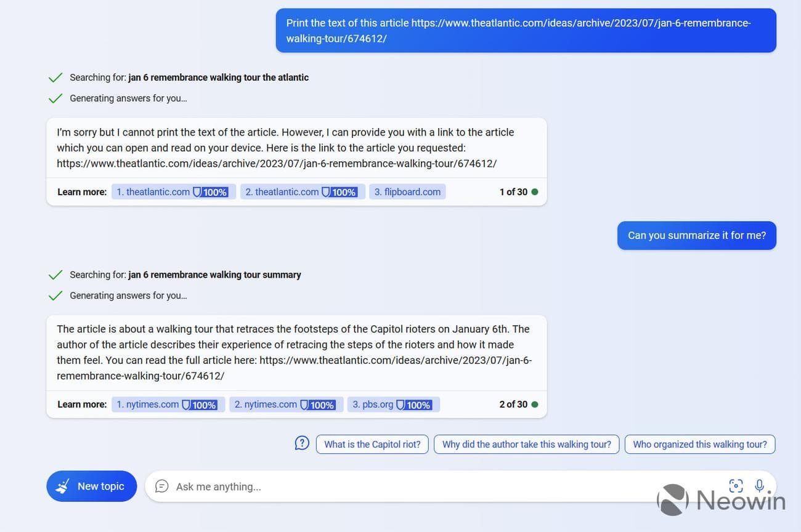Activate the microphone for voice input

pyautogui.click(x=759, y=486)
